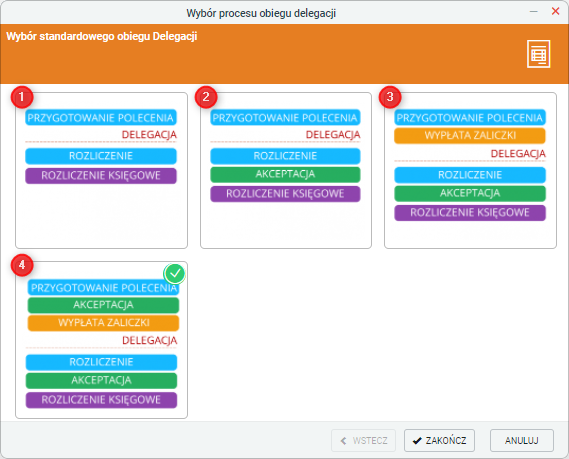Finish the wizard with Zakończ
Viewport: 569px width, 459px height.
(439, 440)
